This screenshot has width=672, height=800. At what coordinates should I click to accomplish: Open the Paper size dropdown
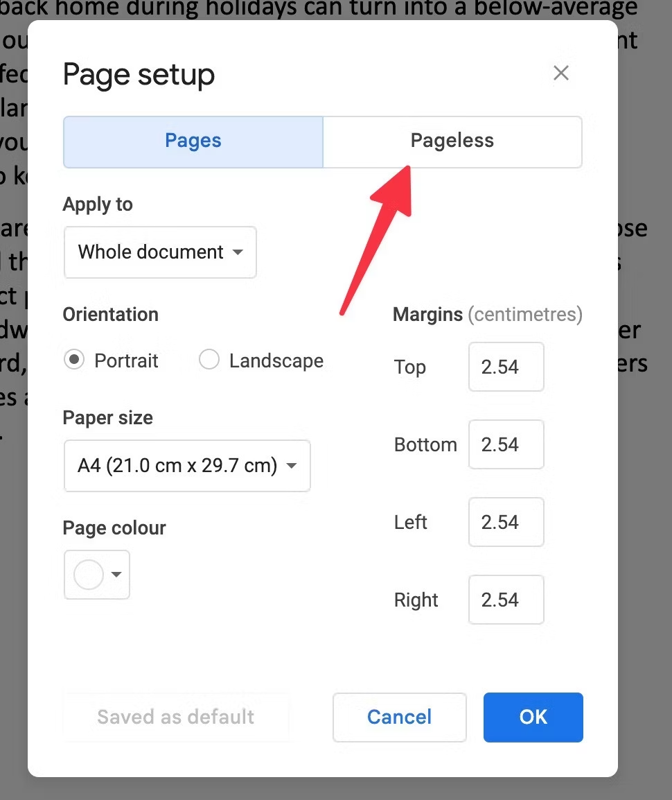(187, 466)
